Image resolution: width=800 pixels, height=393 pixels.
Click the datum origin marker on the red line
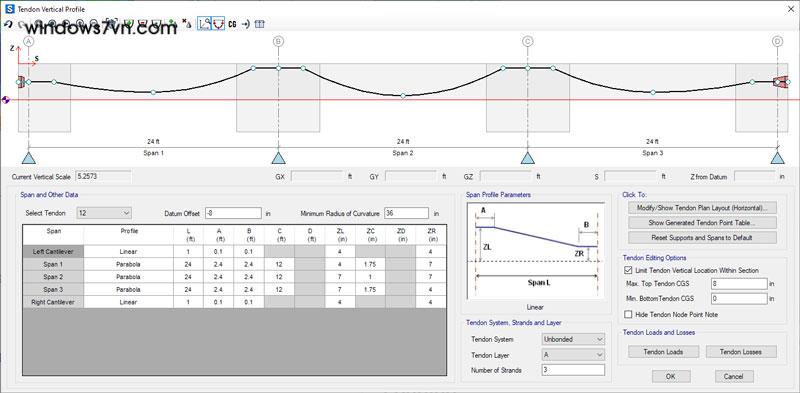(x=6, y=100)
